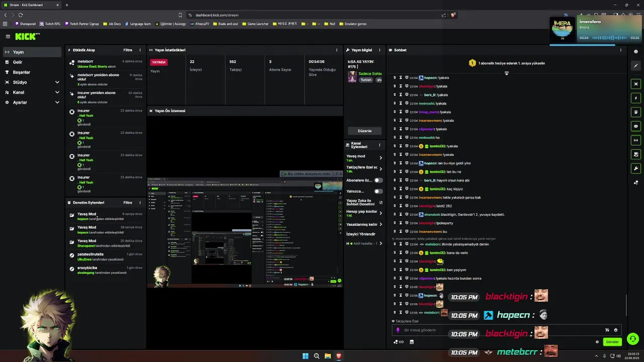Open the Sohbet panel three-dot menu

[x=620, y=50]
